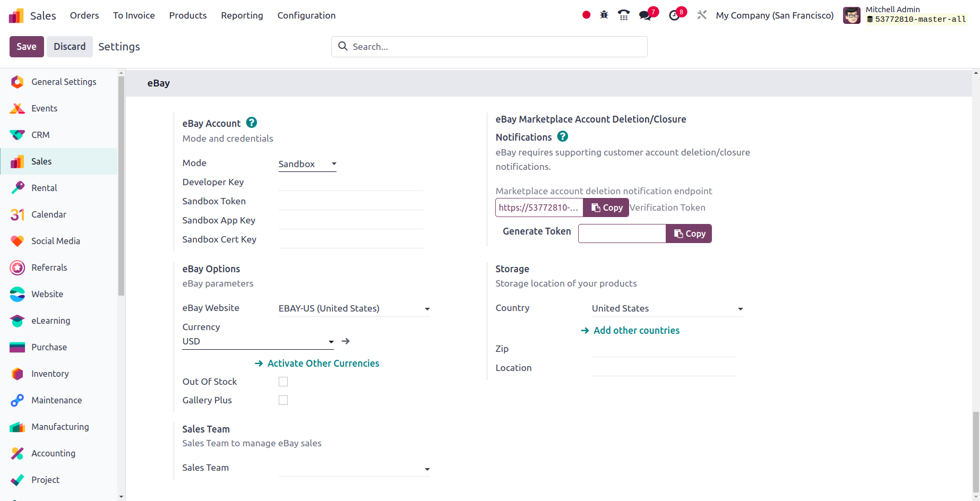Click the Notifications help question icon

click(563, 136)
